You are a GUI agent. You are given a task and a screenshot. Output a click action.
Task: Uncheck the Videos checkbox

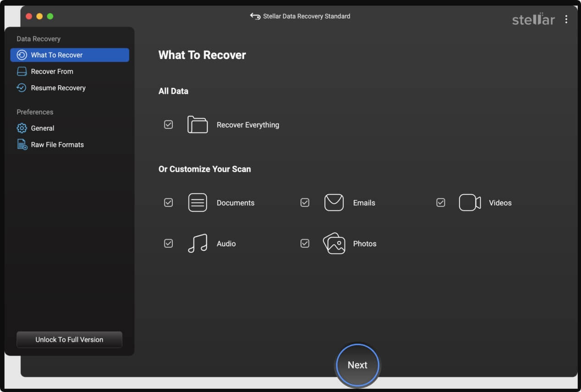[441, 202]
